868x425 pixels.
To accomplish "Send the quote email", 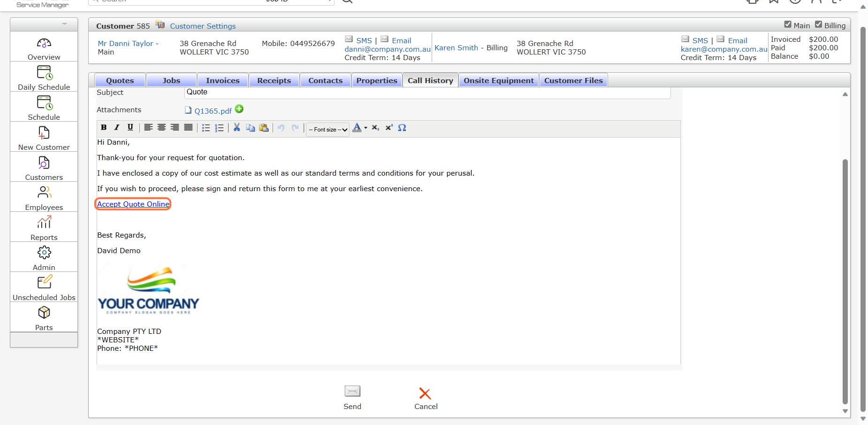I will 352,398.
